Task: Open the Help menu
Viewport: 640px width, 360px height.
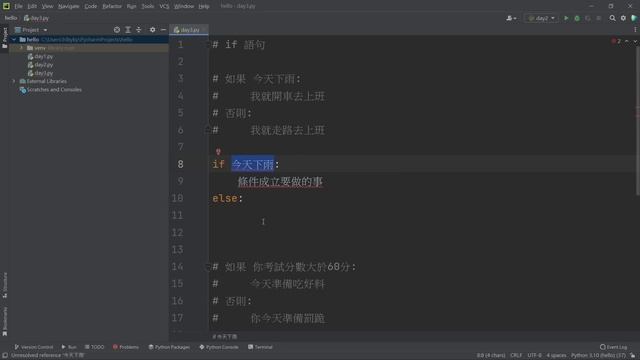Action: click(x=204, y=6)
